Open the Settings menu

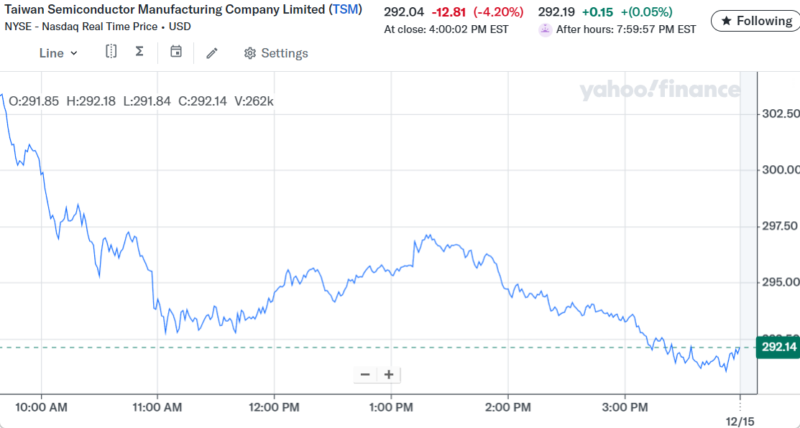[x=284, y=53]
